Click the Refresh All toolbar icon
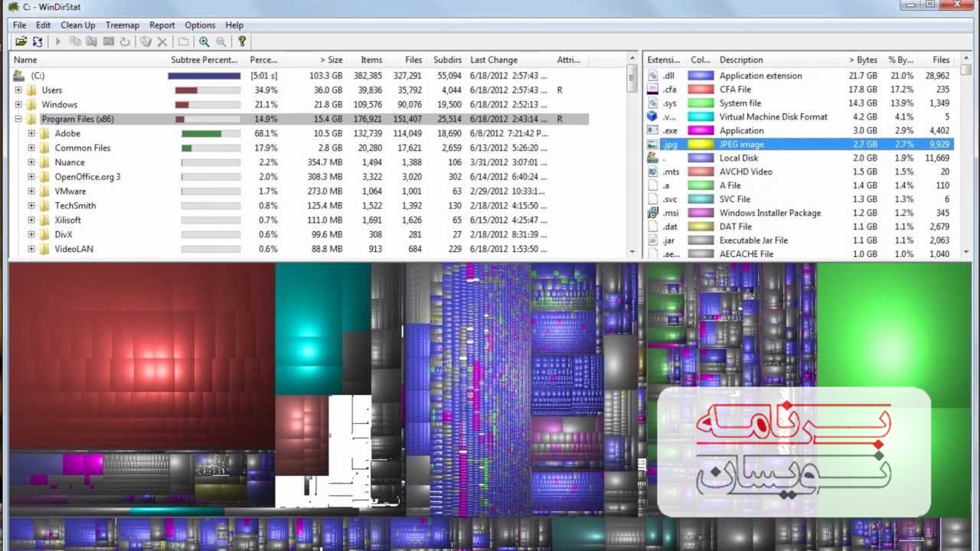Viewport: 980px width, 551px height. (37, 41)
